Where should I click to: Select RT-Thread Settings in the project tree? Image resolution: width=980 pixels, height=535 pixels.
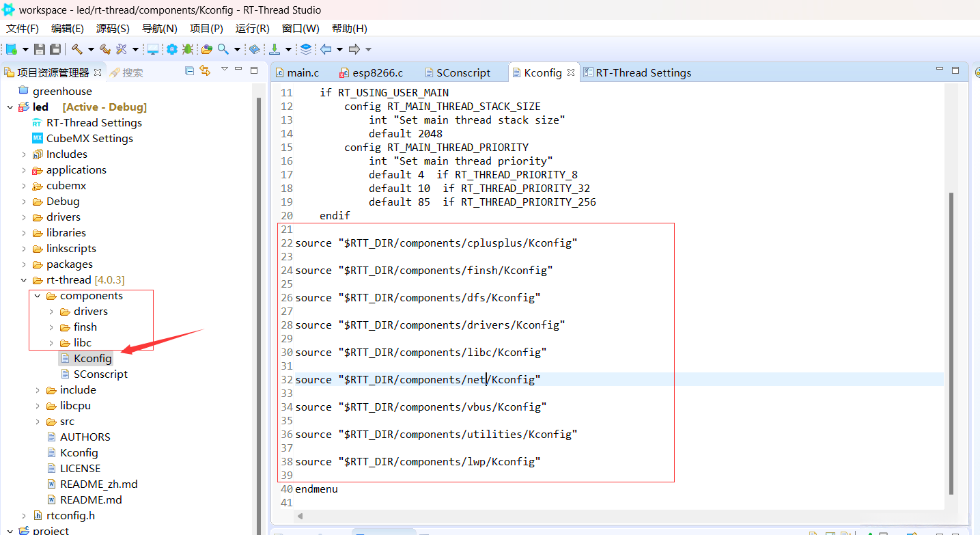(x=87, y=123)
